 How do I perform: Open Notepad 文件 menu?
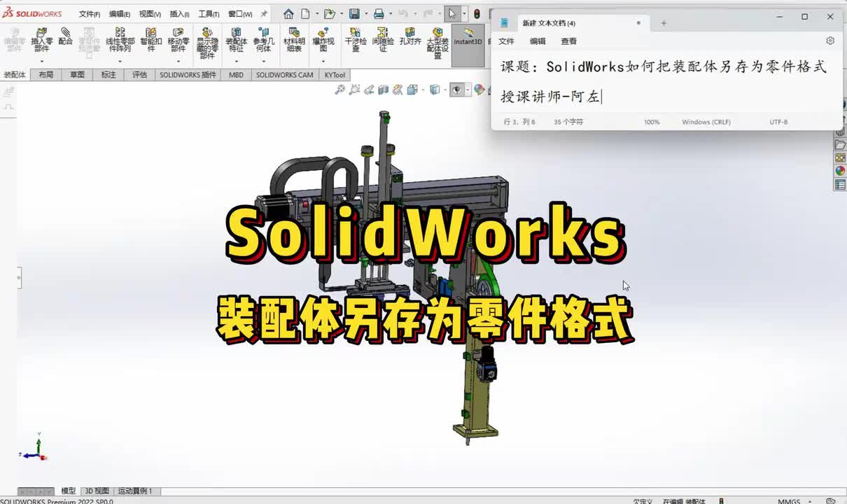[x=506, y=41]
